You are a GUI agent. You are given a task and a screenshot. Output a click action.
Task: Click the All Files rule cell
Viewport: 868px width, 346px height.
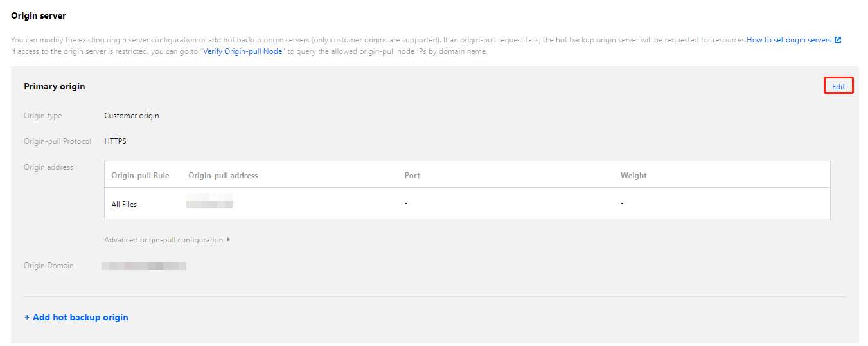(x=124, y=205)
